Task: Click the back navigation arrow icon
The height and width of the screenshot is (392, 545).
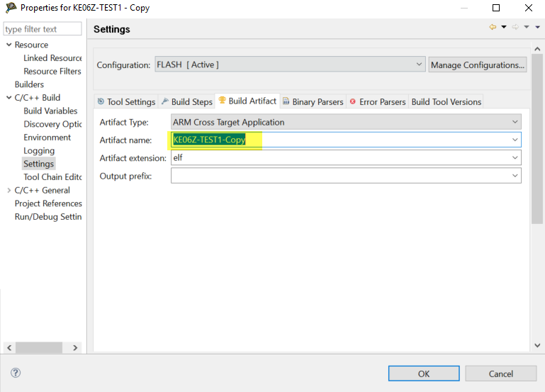Action: pos(492,27)
